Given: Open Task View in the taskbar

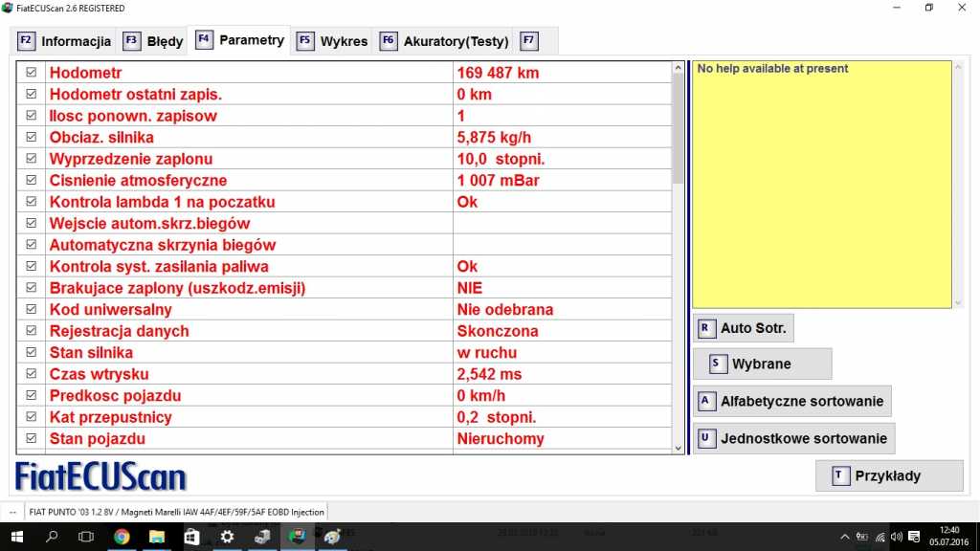Looking at the screenshot, I should tap(86, 537).
